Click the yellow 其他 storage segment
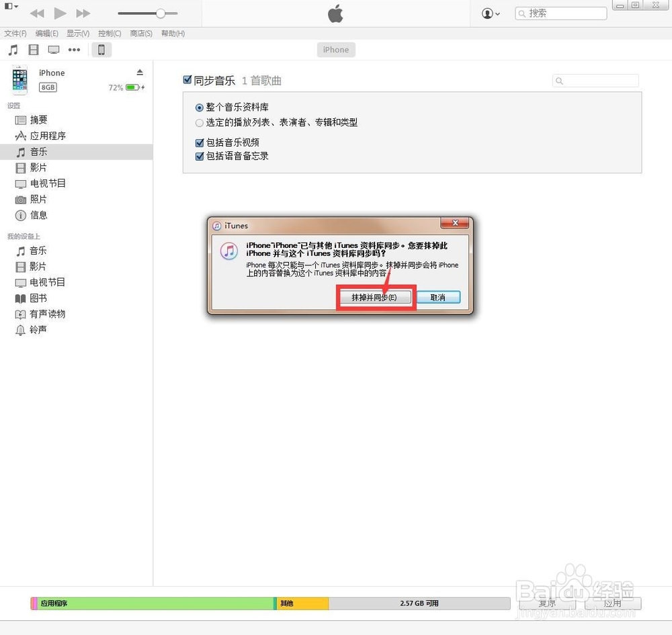Viewport: 672px width, 635px height. (x=302, y=603)
